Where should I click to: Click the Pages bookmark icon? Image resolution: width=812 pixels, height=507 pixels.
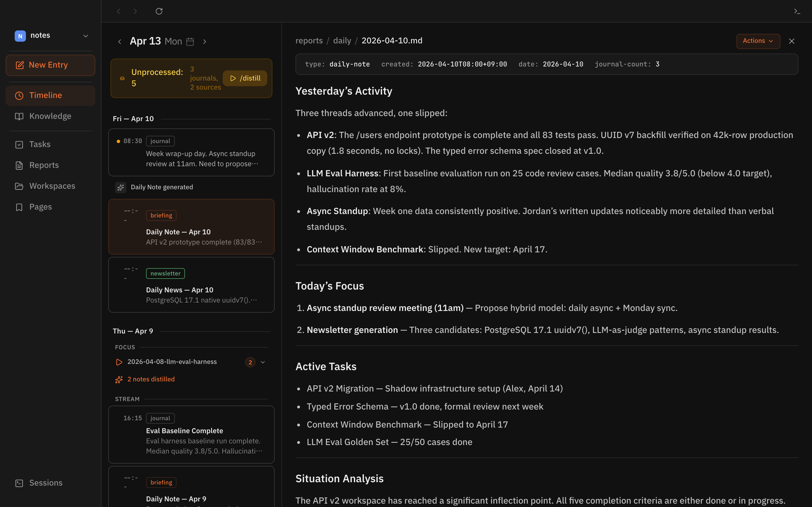(19, 207)
